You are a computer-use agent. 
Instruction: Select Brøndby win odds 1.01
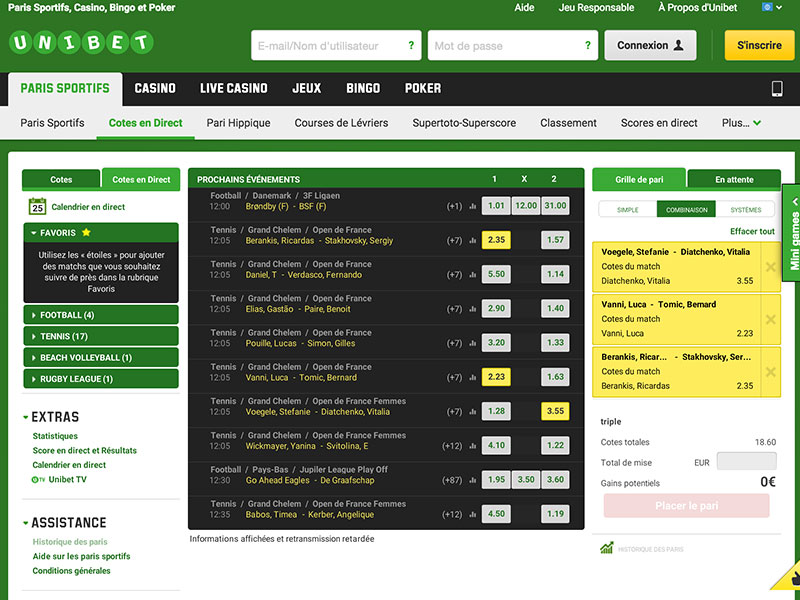[496, 206]
